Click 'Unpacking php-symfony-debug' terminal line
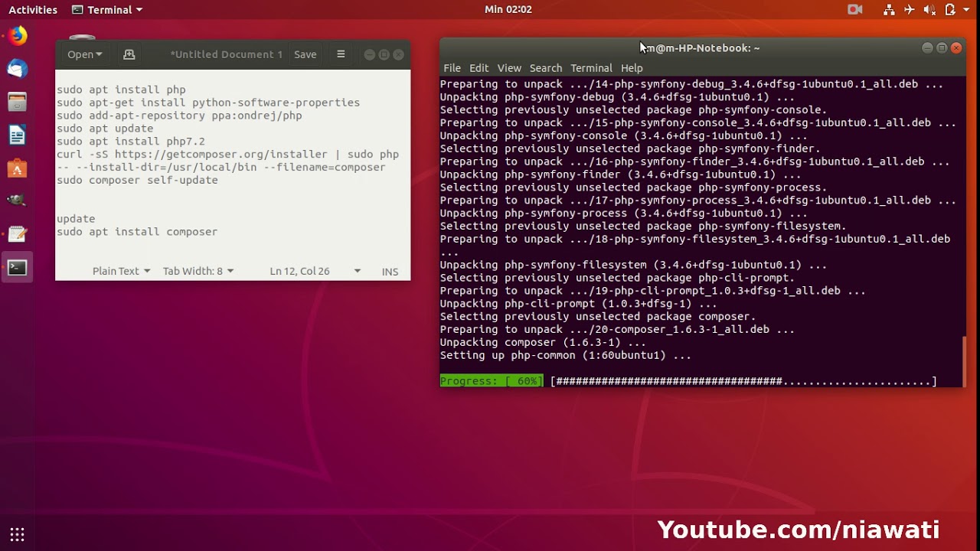 click(617, 97)
